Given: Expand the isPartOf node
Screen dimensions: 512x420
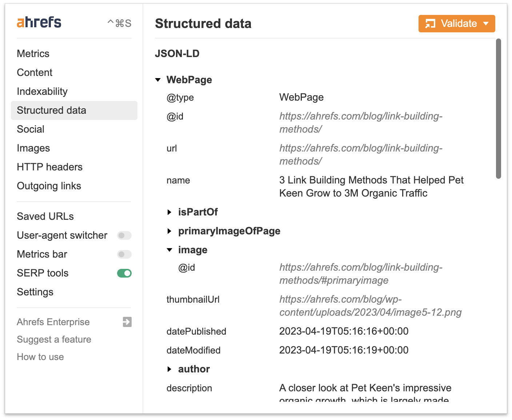Looking at the screenshot, I should (169, 212).
